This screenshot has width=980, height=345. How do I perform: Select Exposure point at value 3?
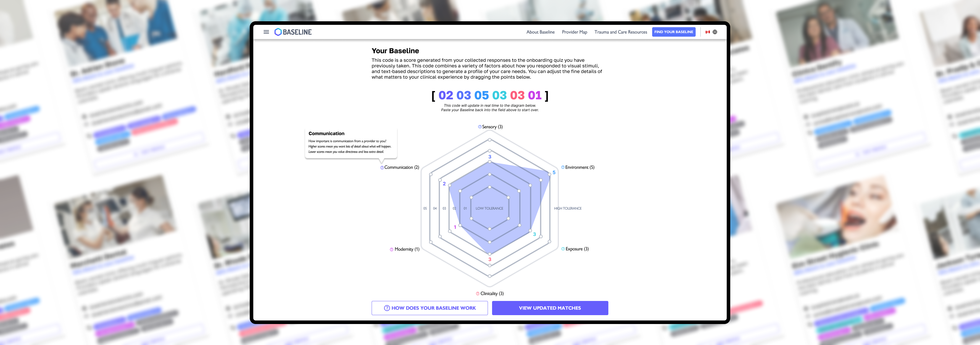[530, 231]
